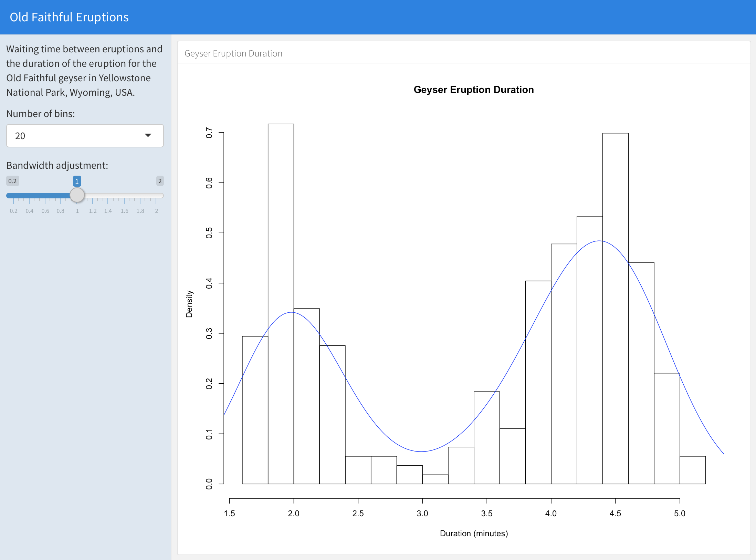This screenshot has width=756, height=560.
Task: Click the Density y-axis label
Action: (x=189, y=304)
